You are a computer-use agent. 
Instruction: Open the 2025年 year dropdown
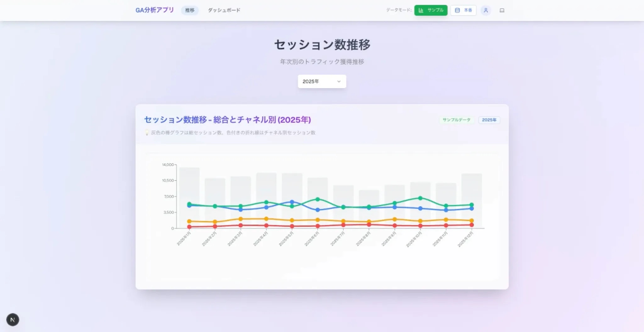pos(322,81)
